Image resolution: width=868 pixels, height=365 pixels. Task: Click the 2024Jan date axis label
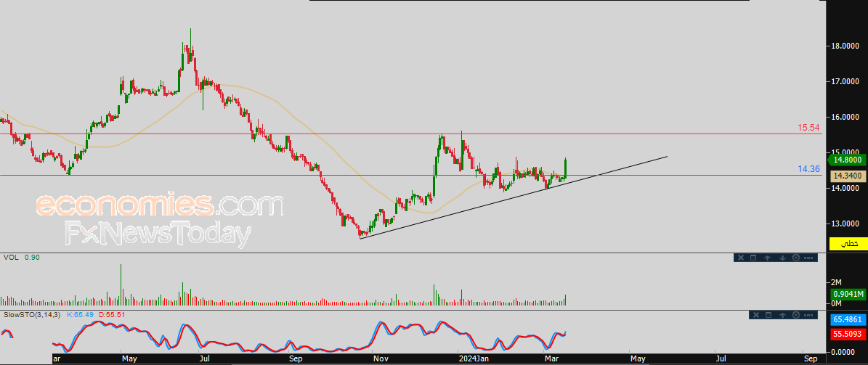(474, 359)
